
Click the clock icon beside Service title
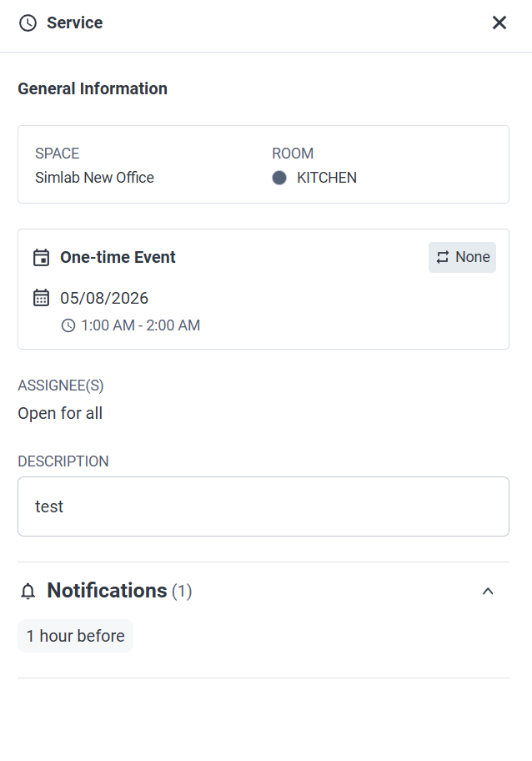(x=28, y=23)
